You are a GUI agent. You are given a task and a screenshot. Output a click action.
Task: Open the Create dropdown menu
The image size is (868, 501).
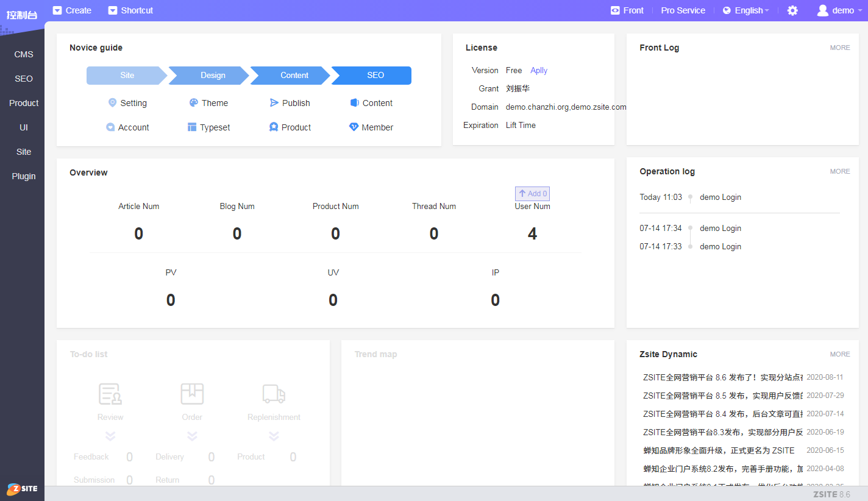coord(72,10)
